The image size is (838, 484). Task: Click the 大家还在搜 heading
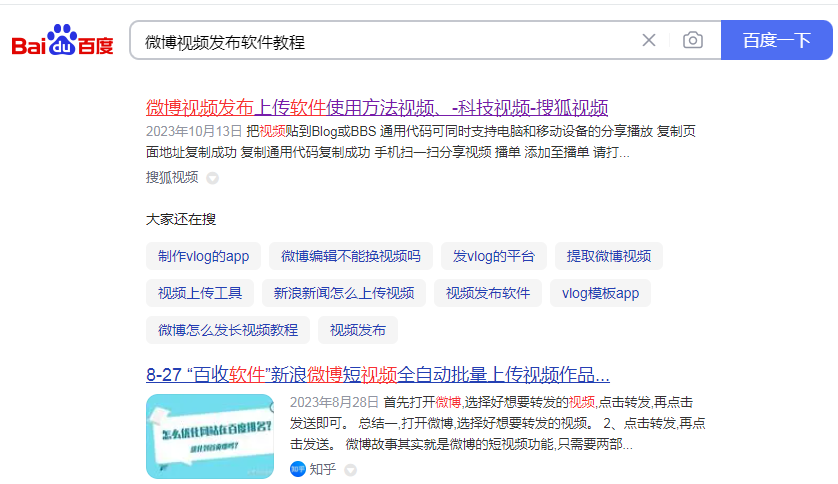181,219
